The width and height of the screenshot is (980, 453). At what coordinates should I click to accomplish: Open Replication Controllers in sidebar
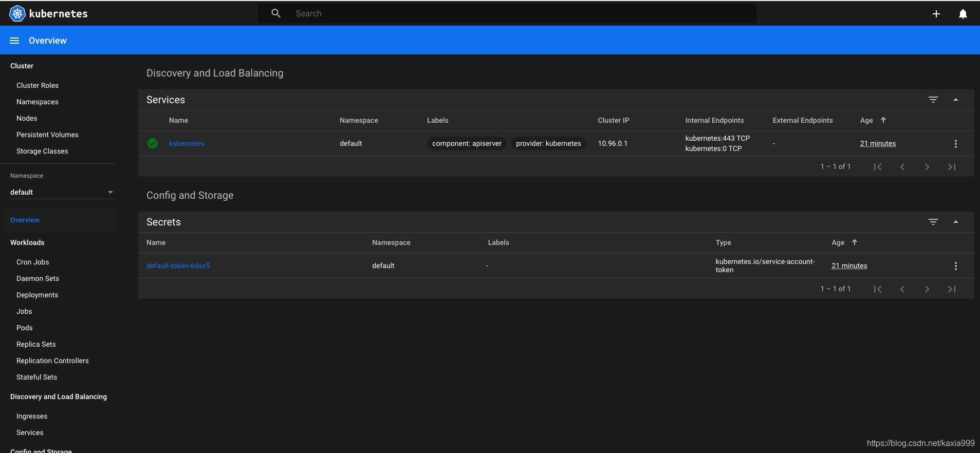tap(52, 361)
